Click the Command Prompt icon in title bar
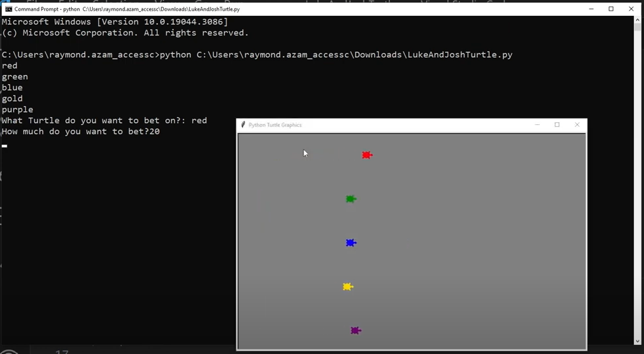This screenshot has height=354, width=644. (x=9, y=9)
